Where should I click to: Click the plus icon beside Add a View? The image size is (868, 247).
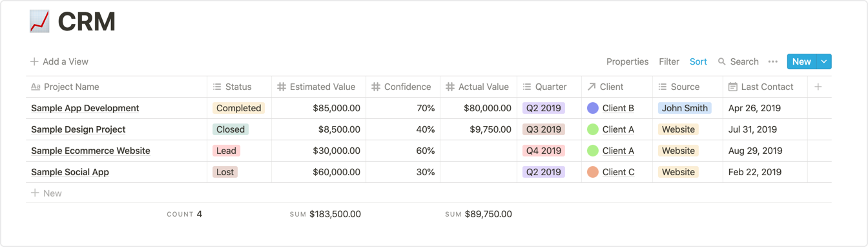coord(34,61)
